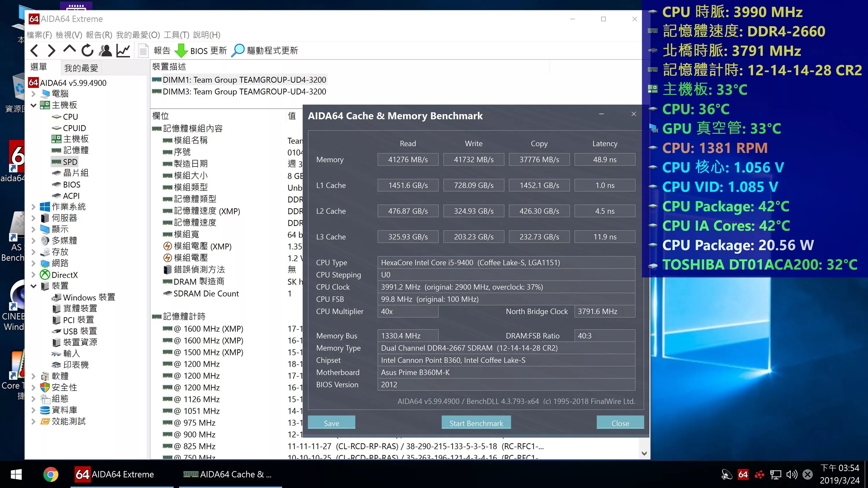Select the CPUID tree item
The image size is (868, 488).
(74, 128)
